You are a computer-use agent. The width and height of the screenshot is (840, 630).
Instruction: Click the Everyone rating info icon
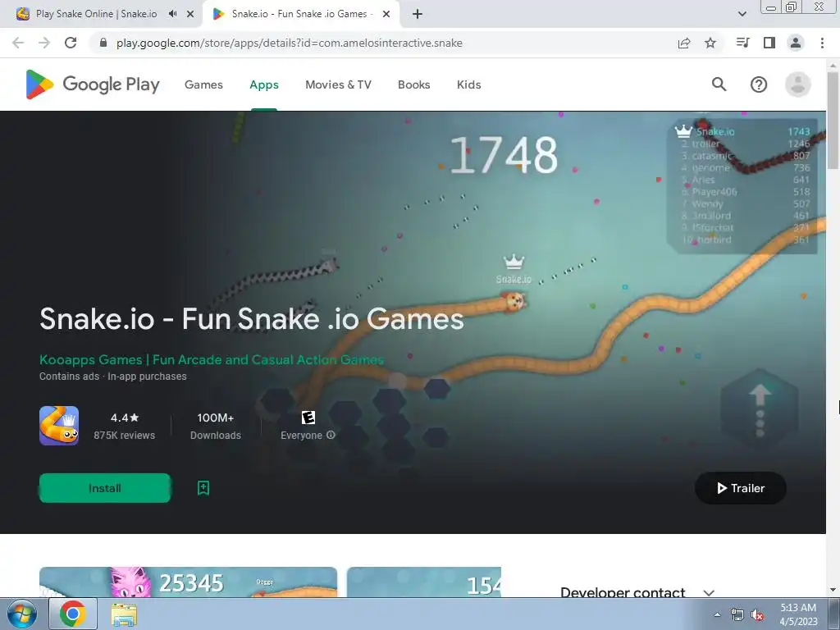(331, 435)
